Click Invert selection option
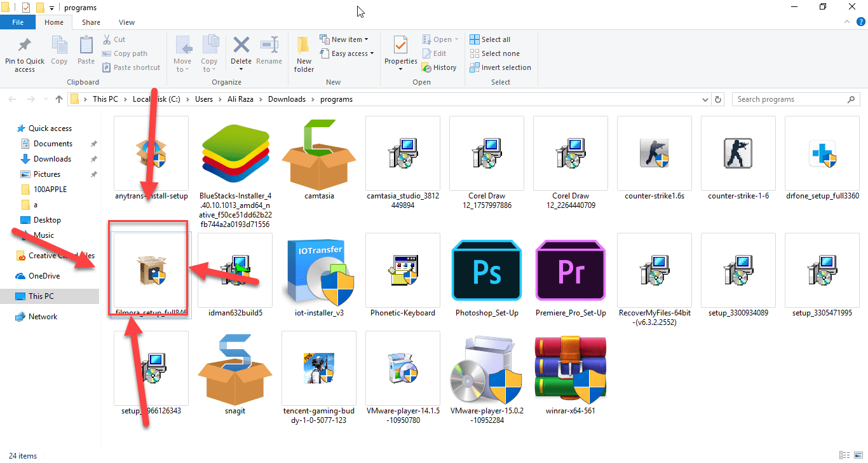Image resolution: width=868 pixels, height=463 pixels. pyautogui.click(x=501, y=67)
